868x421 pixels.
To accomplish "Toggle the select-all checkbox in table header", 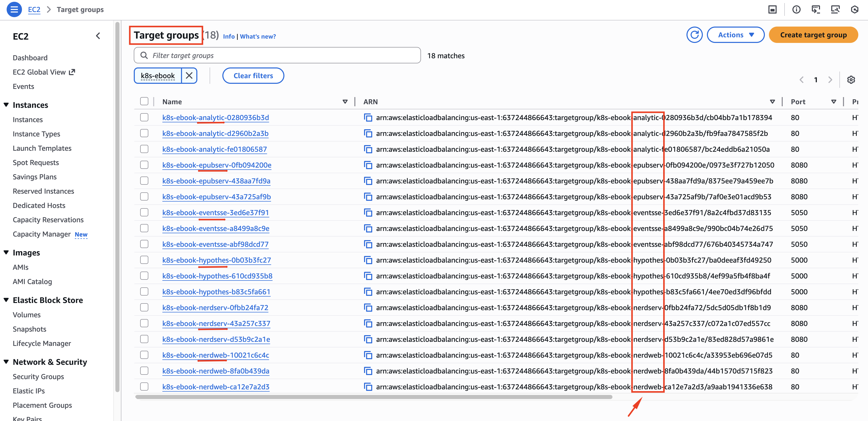I will pyautogui.click(x=144, y=101).
